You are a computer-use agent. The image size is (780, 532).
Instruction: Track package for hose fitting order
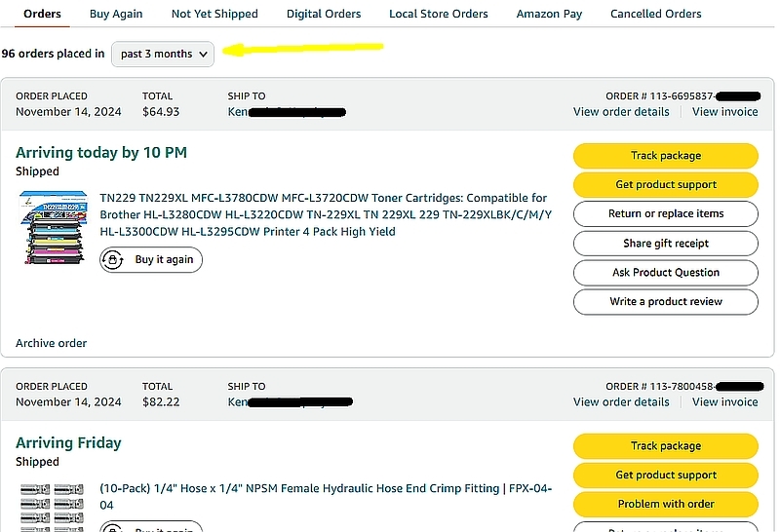[666, 446]
